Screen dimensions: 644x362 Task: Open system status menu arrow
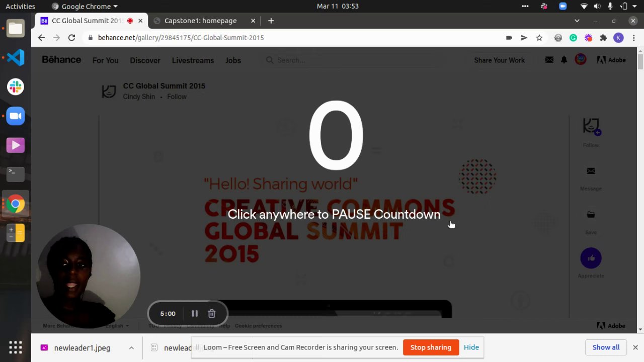[634, 6]
